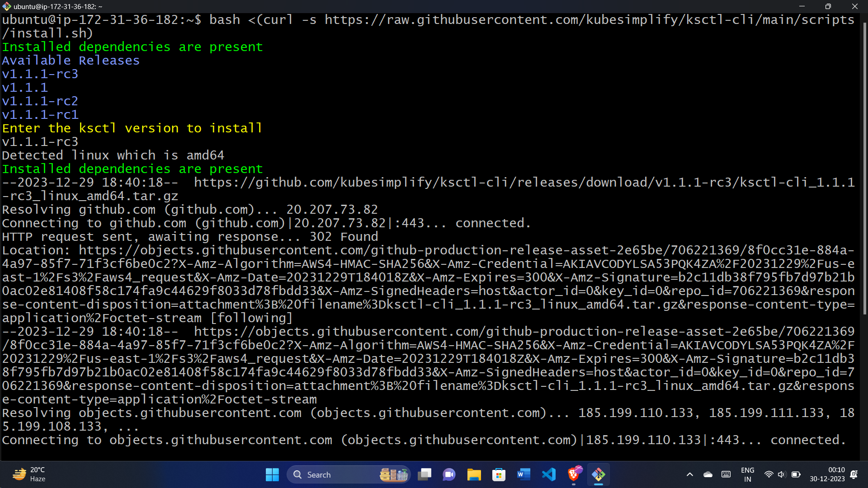Launch Microsoft Word from the taskbar
This screenshot has height=488, width=868.
tap(524, 474)
